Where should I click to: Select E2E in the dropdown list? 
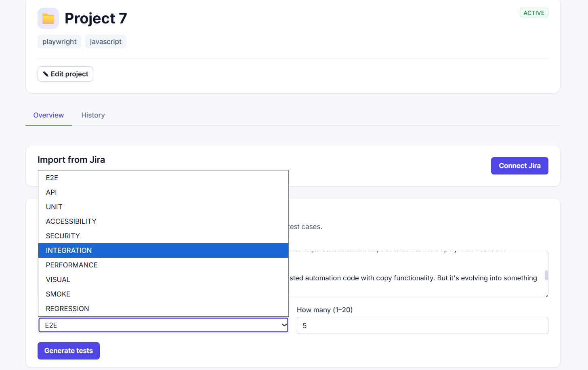(x=163, y=178)
